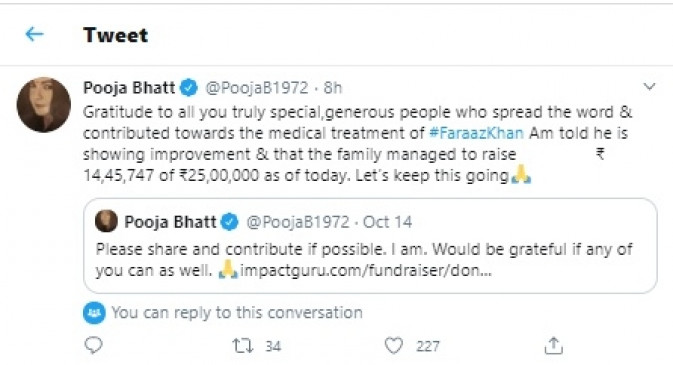This screenshot has height=365, width=673.
Task: Retweet using the arrows icon
Action: 243,346
